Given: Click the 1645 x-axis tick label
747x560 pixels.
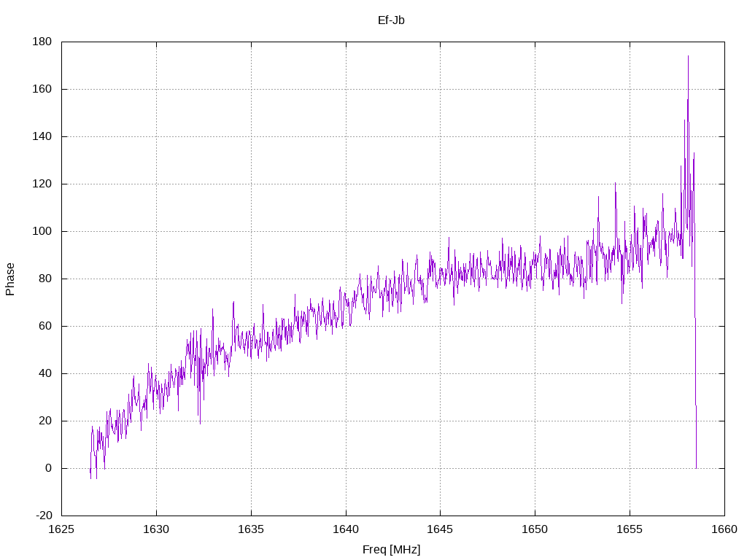Looking at the screenshot, I should [x=440, y=529].
